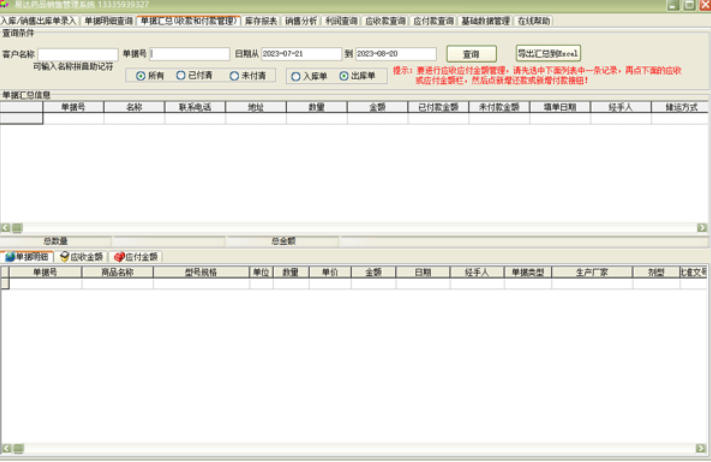
Task: Click 名称 column header in summary table
Action: coord(134,107)
